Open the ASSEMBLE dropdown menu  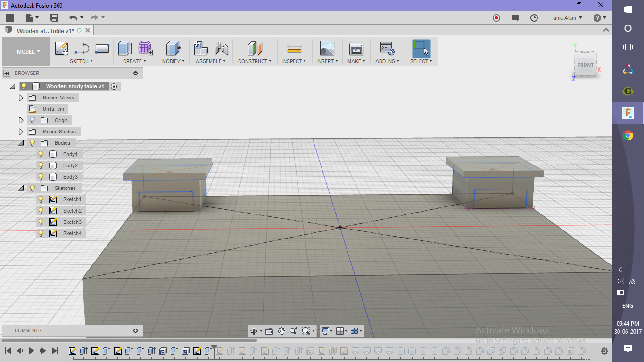coord(211,61)
